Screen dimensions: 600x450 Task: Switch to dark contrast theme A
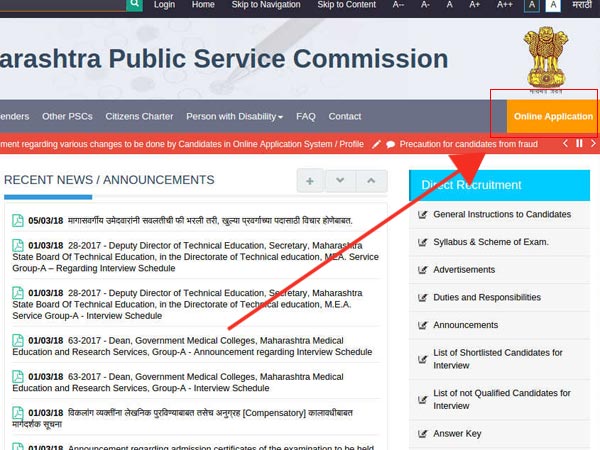click(x=532, y=5)
